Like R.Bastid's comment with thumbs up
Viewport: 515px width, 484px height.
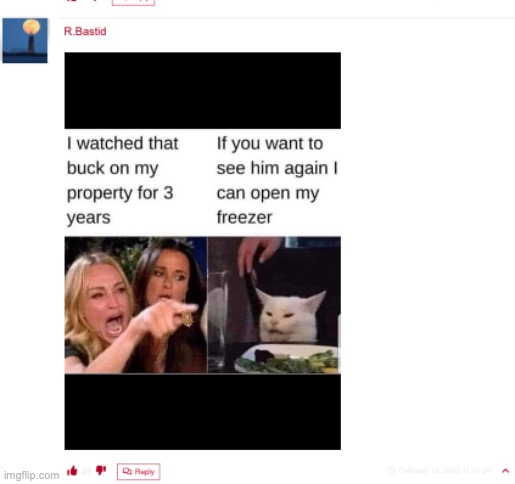click(x=72, y=471)
